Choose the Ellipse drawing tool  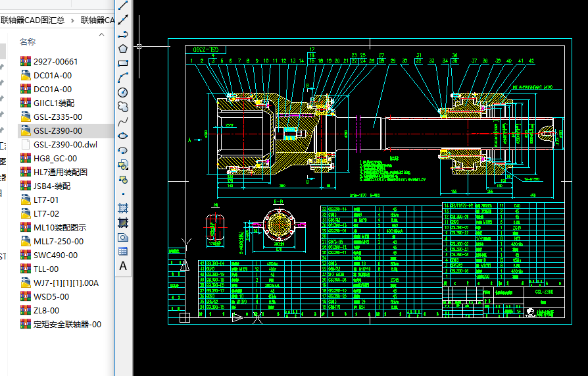click(123, 136)
